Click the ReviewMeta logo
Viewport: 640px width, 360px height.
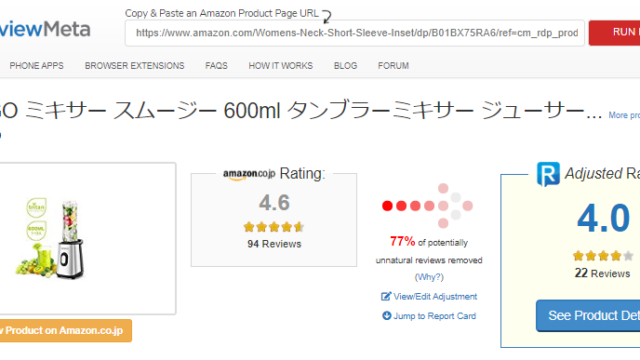pos(45,29)
